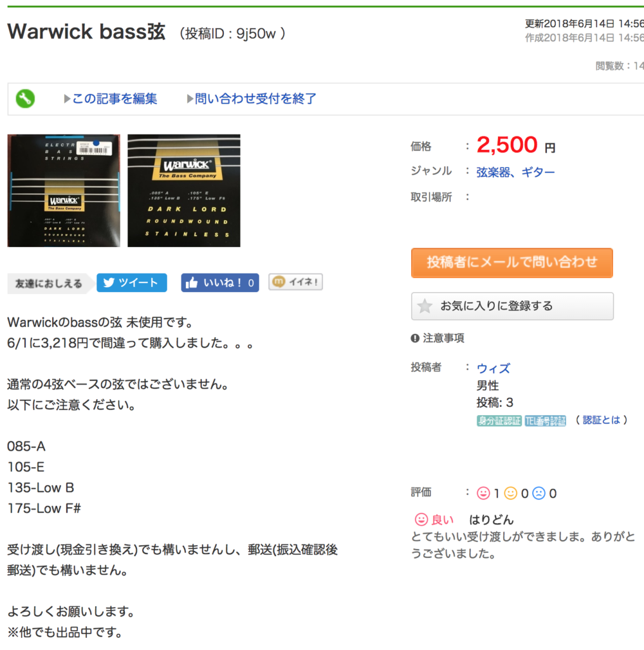The width and height of the screenshot is (644, 650).
Task: Click 認証とは link
Action: pos(601,420)
